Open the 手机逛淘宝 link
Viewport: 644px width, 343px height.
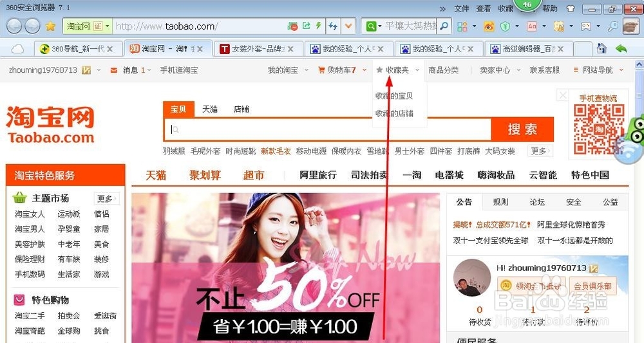[179, 70]
